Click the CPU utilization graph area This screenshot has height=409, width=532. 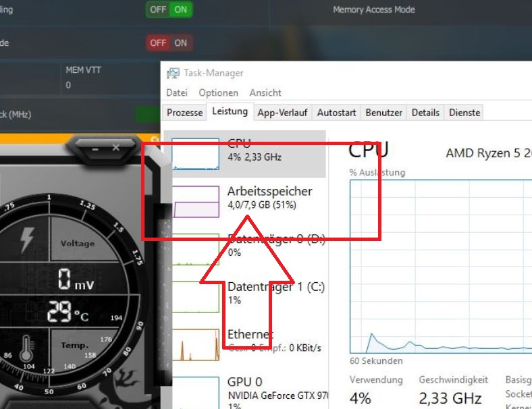pos(441,267)
